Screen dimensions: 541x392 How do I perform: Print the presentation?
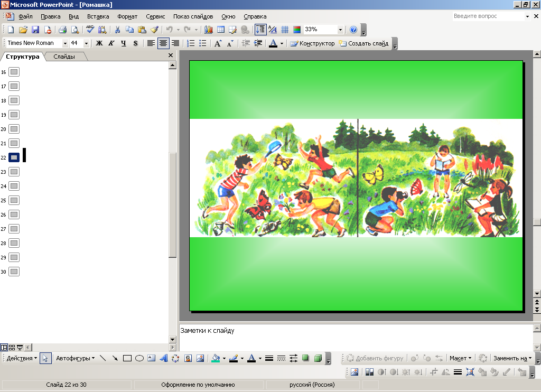[x=62, y=30]
